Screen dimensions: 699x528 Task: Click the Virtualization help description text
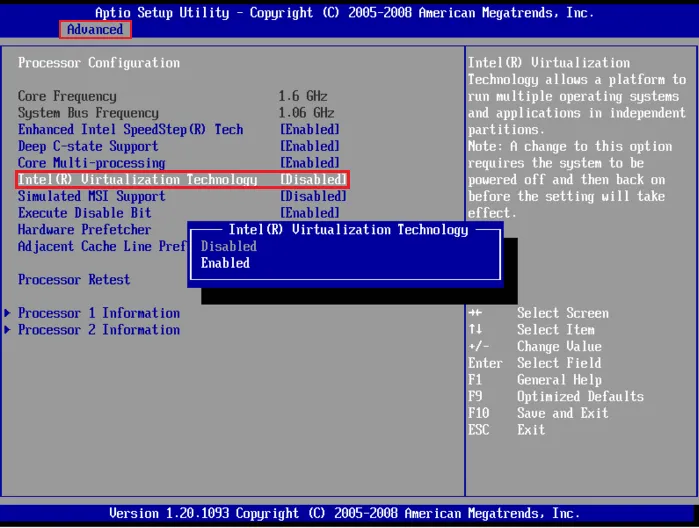click(x=576, y=138)
